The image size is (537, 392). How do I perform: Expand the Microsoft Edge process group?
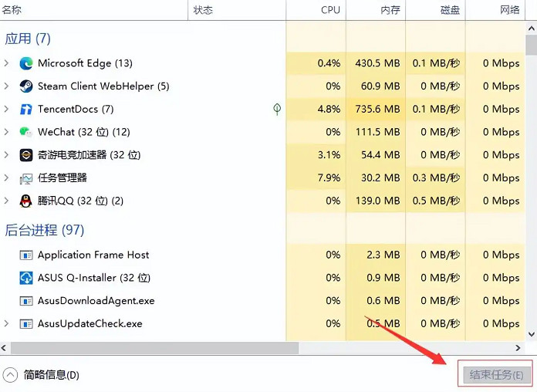7,63
